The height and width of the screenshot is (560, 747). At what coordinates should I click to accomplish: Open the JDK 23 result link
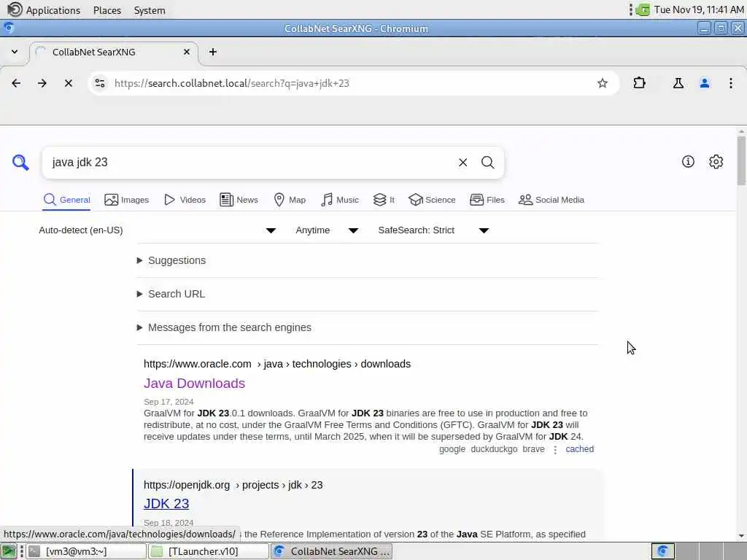[166, 504]
